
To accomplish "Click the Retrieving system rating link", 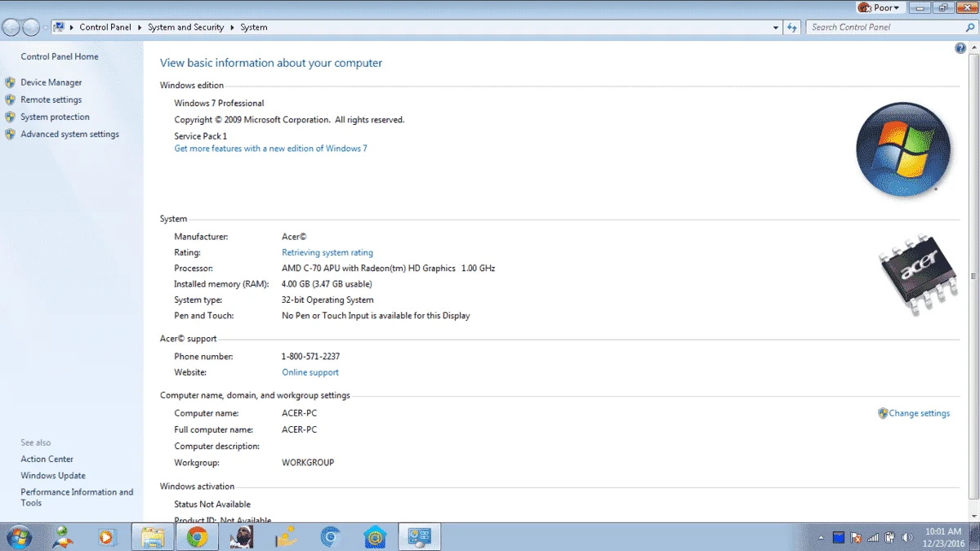I will (x=327, y=253).
